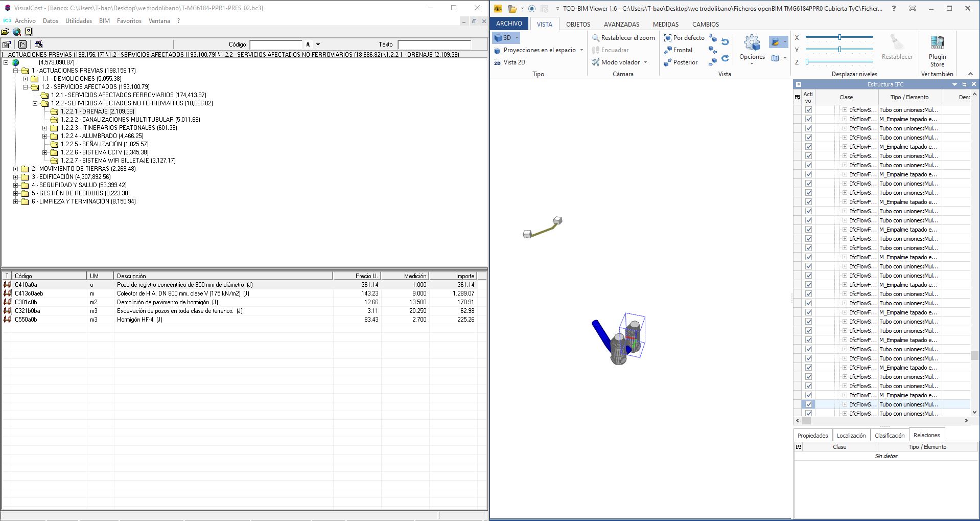This screenshot has height=521, width=980.
Task: Toggle the highlighted bottom row's Activo checkbox
Action: coord(808,404)
